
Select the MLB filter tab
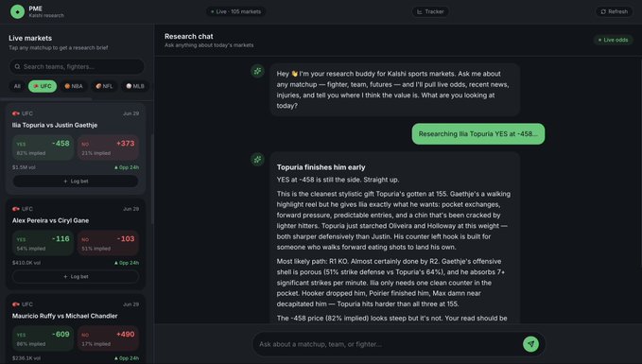(135, 86)
